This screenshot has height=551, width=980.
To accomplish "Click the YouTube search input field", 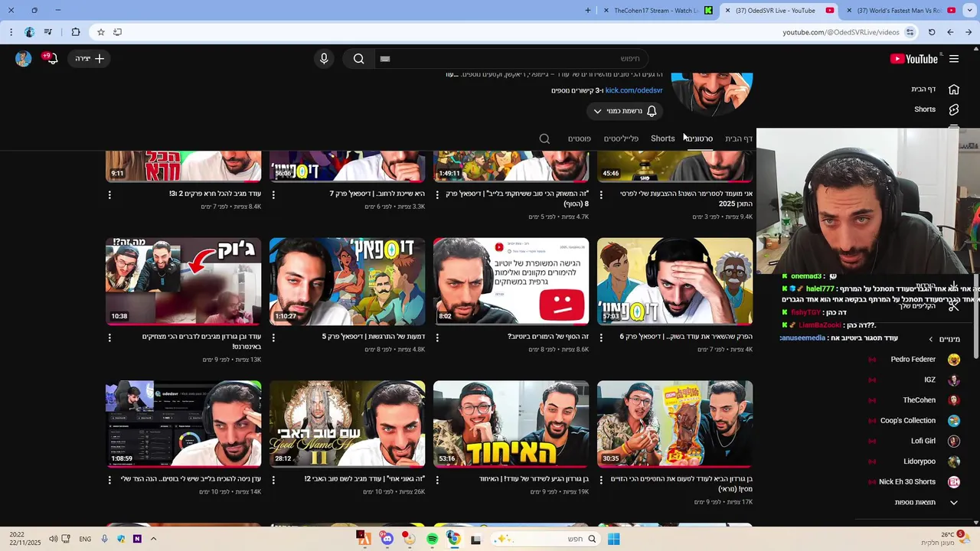I will pos(511,59).
